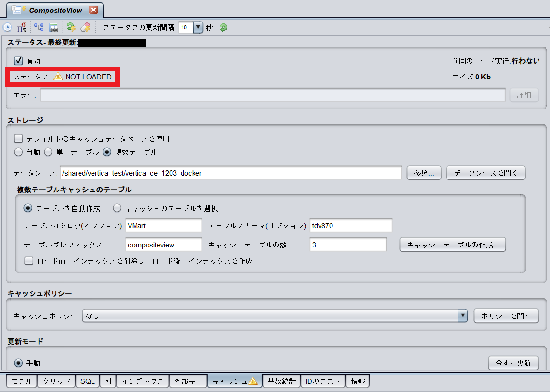The image size is (550, 392).
Task: Click the 参照... browse button
Action: (424, 173)
